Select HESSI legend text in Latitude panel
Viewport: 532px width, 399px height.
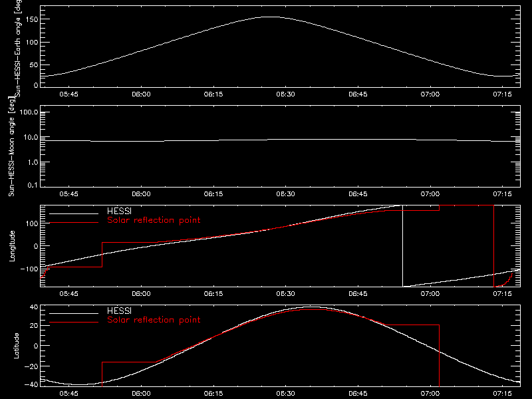tap(119, 311)
